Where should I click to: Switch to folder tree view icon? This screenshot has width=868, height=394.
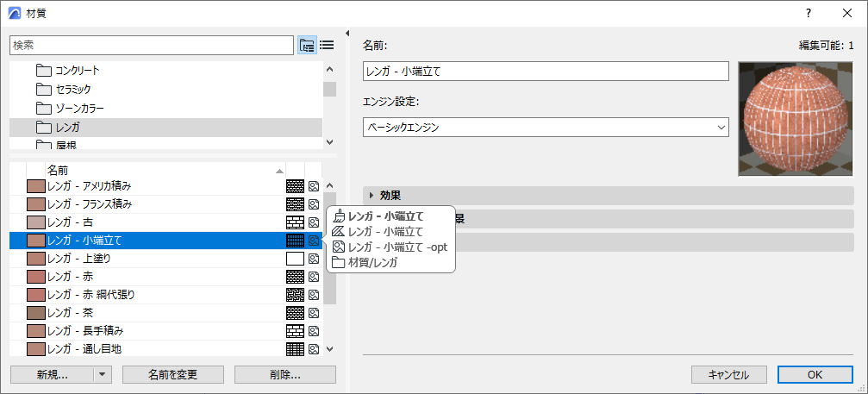coord(307,45)
